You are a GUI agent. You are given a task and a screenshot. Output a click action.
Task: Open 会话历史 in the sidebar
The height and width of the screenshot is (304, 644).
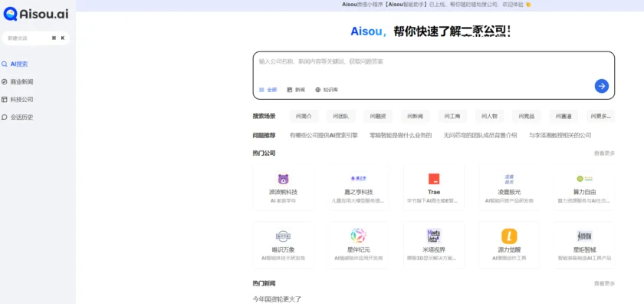pos(21,117)
